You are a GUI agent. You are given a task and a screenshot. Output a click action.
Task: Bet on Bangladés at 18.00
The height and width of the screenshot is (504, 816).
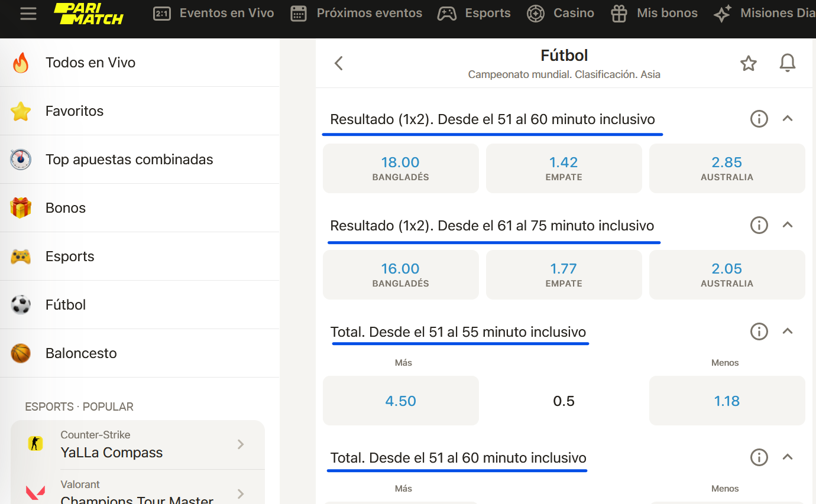point(401,168)
